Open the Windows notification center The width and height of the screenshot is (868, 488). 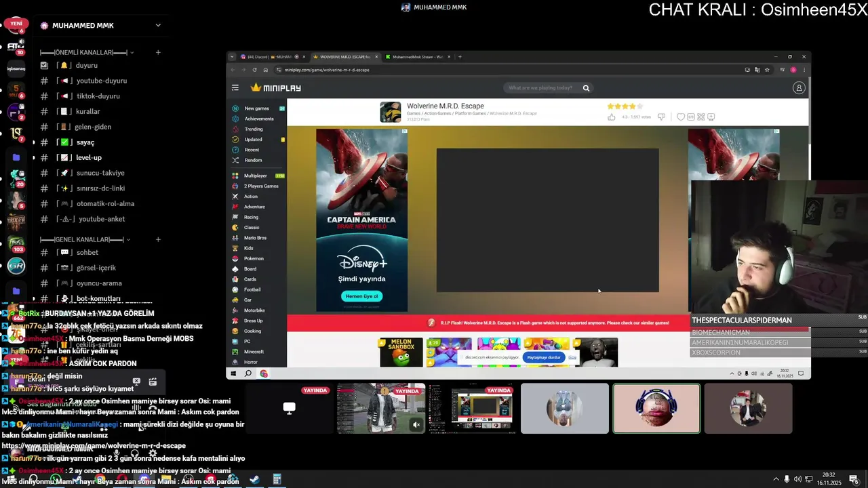(x=853, y=479)
